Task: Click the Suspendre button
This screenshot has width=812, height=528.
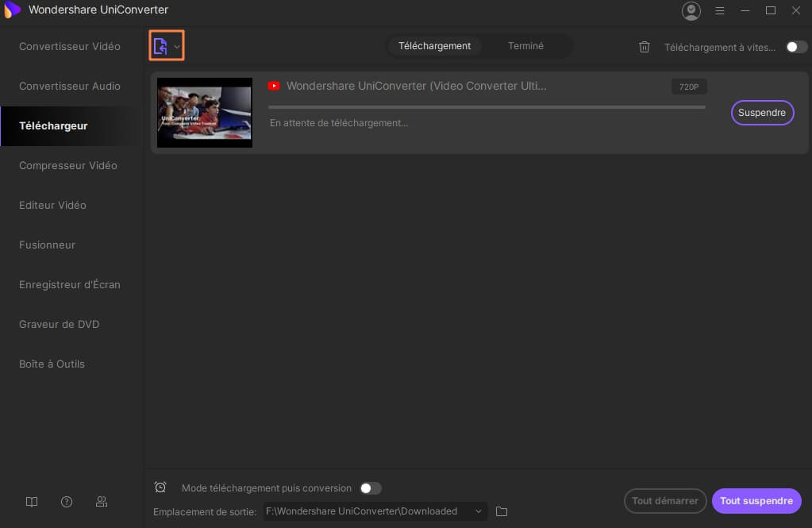Action: pyautogui.click(x=762, y=113)
